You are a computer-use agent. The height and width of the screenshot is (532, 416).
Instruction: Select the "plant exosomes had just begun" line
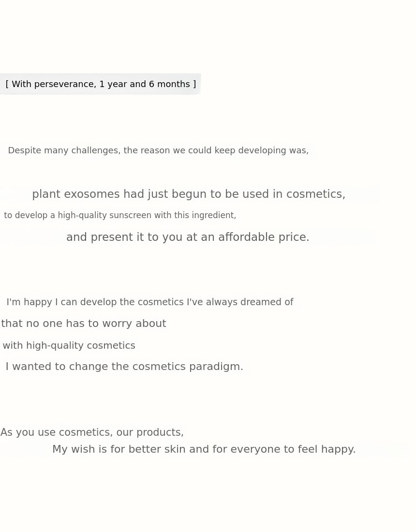click(x=189, y=194)
